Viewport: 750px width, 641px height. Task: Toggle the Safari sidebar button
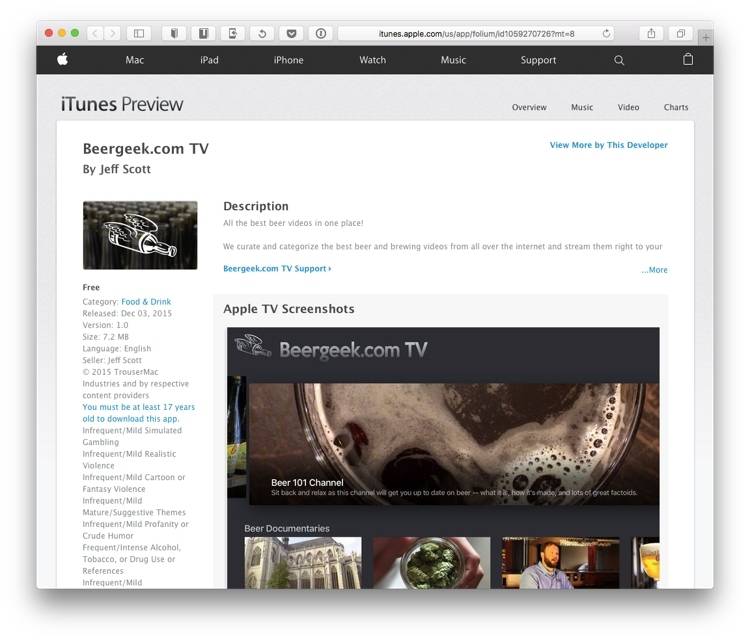pyautogui.click(x=139, y=33)
